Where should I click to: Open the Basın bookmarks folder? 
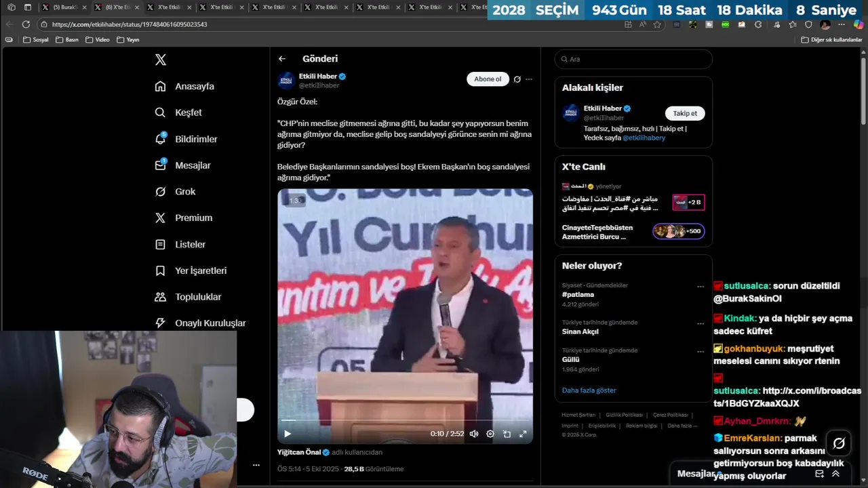point(67,40)
